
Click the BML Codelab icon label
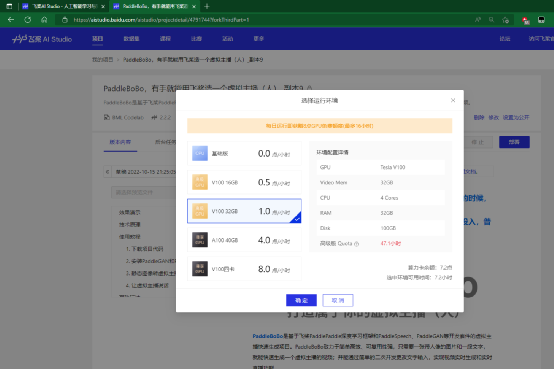coord(124,117)
